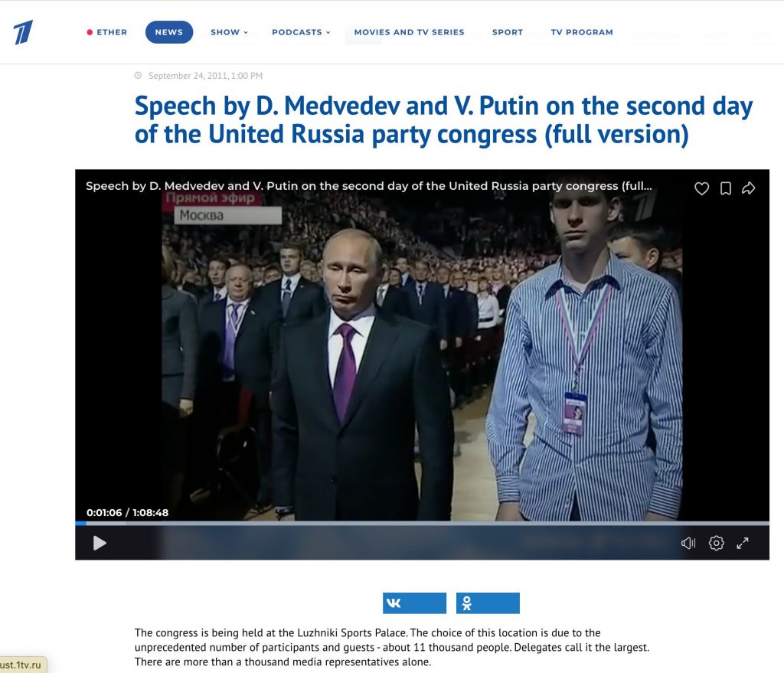Expand the Show dropdown menu

click(x=229, y=32)
